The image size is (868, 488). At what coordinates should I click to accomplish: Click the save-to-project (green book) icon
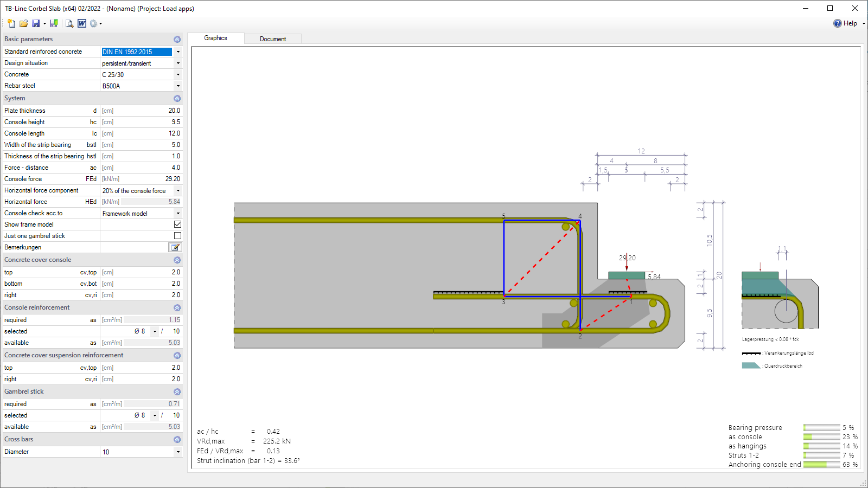click(x=54, y=23)
